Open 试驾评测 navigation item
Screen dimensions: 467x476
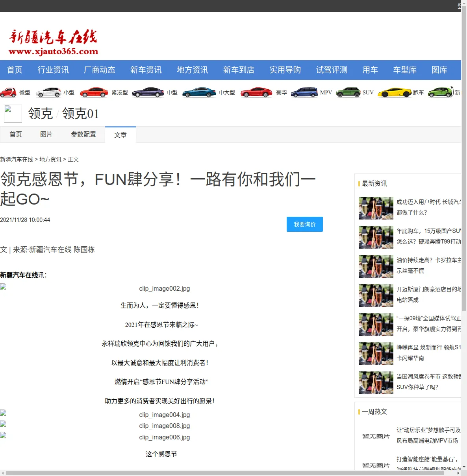point(332,70)
